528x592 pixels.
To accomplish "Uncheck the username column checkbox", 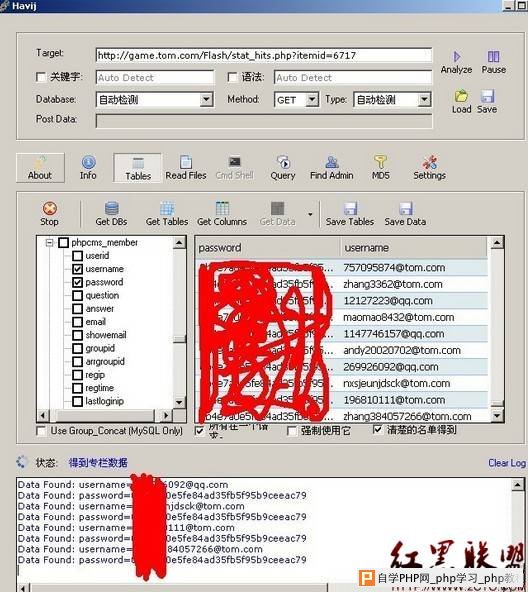I will 77,269.
